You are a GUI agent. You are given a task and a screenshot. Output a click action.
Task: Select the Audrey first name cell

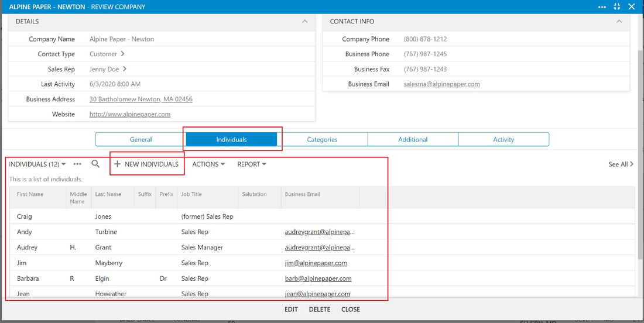point(27,248)
